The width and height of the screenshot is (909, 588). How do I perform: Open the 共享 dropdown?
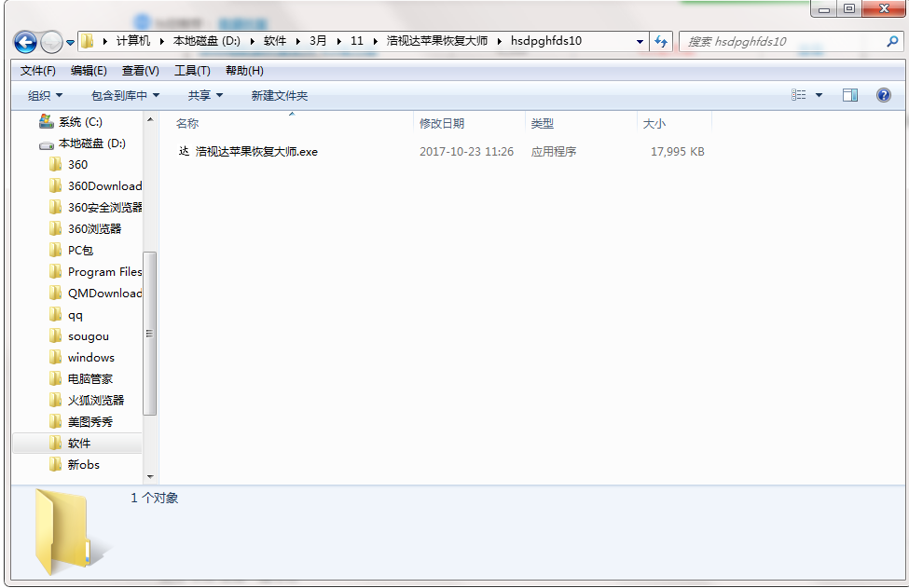[x=205, y=96]
